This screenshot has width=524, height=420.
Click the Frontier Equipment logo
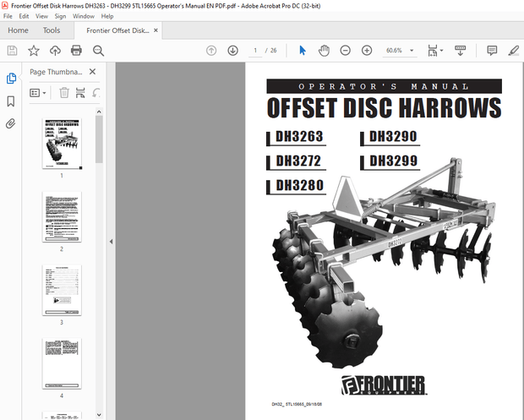point(384,385)
